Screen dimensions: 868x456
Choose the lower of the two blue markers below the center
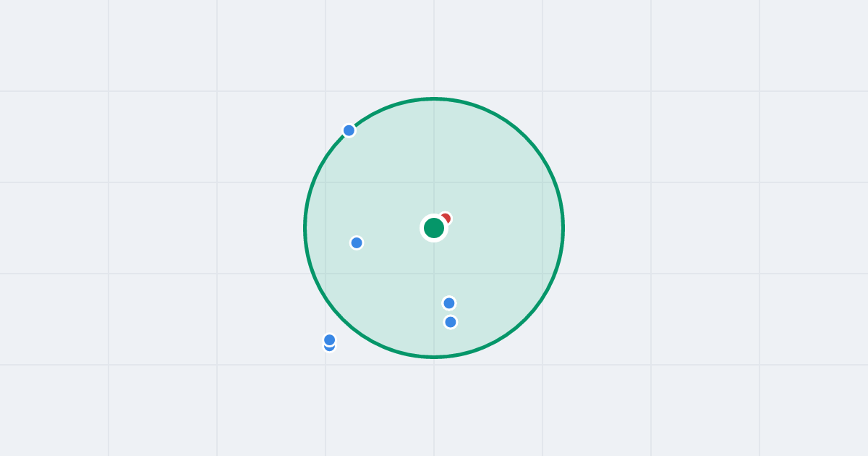click(451, 322)
